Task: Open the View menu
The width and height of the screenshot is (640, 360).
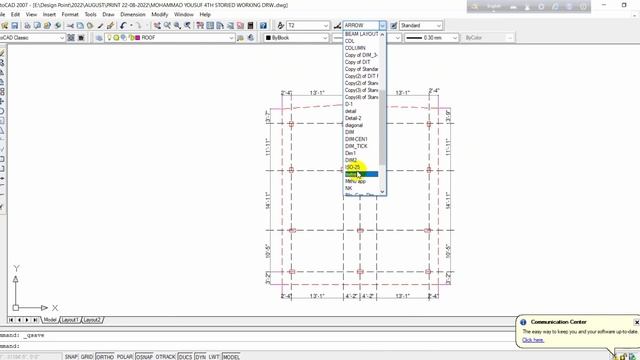Action: 31,14
